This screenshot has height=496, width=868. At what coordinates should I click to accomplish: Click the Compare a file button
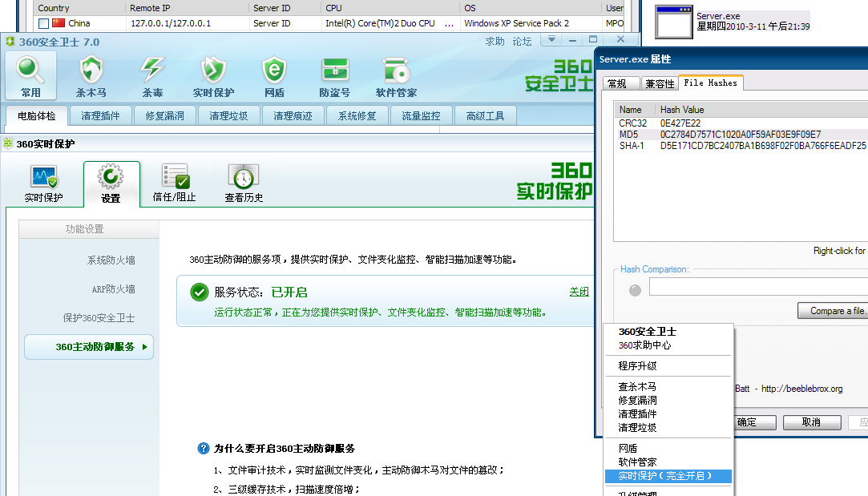[833, 311]
